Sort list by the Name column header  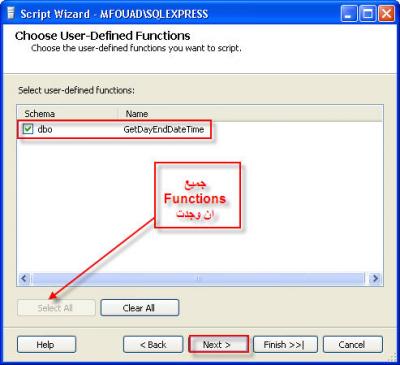pos(250,114)
